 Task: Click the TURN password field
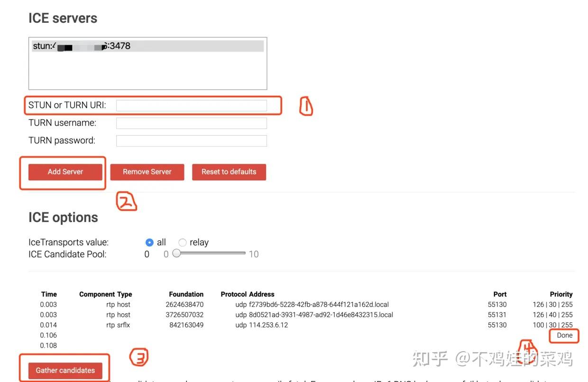(x=192, y=140)
